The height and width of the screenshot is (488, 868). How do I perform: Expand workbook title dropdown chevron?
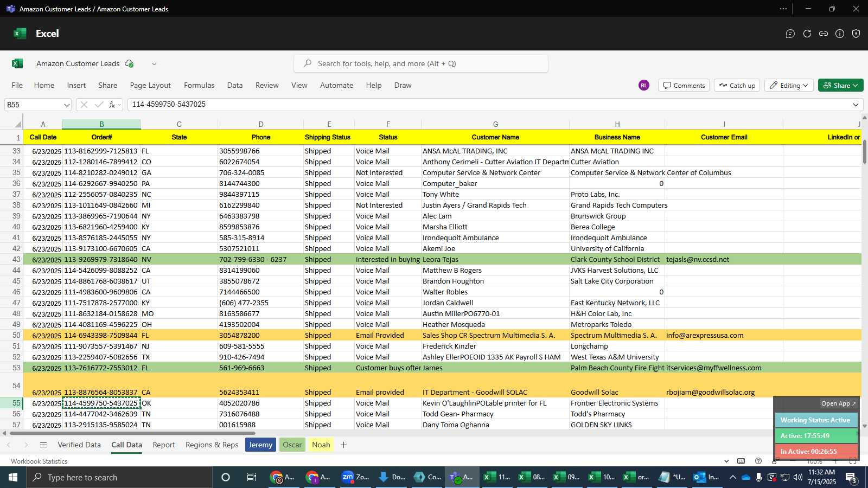tap(154, 64)
